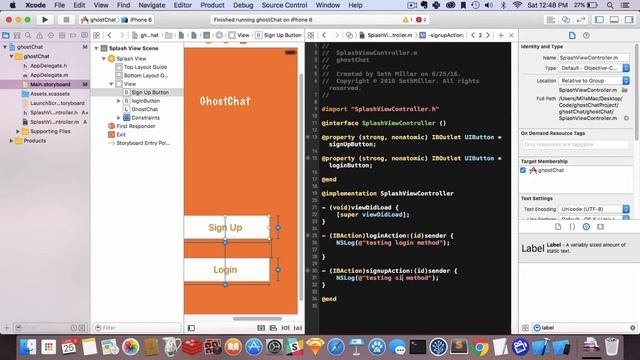Screen dimensions: 640x360
Task: Open Resolve Auto Layout Issues button
Action: 298,328
